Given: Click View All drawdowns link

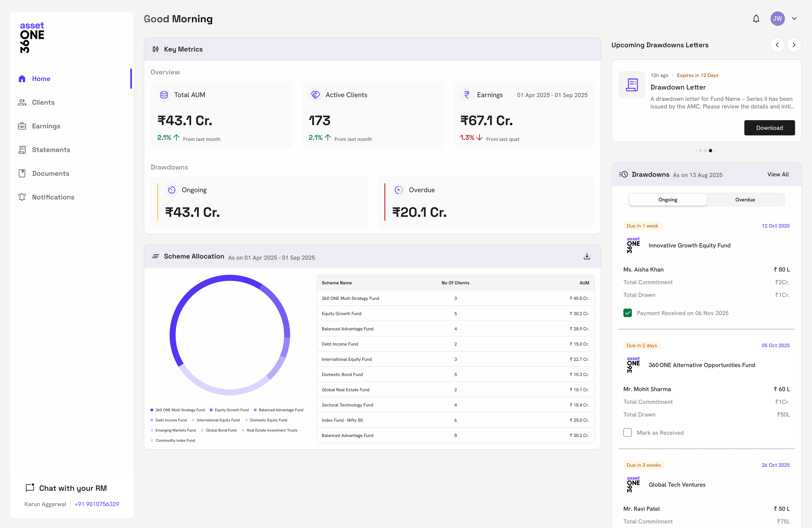Looking at the screenshot, I should coord(778,174).
